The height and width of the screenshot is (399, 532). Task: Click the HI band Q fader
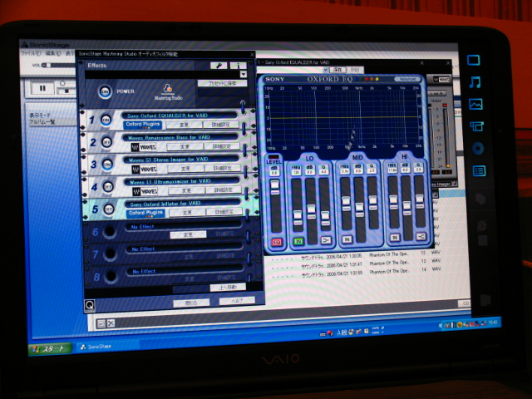[419, 202]
